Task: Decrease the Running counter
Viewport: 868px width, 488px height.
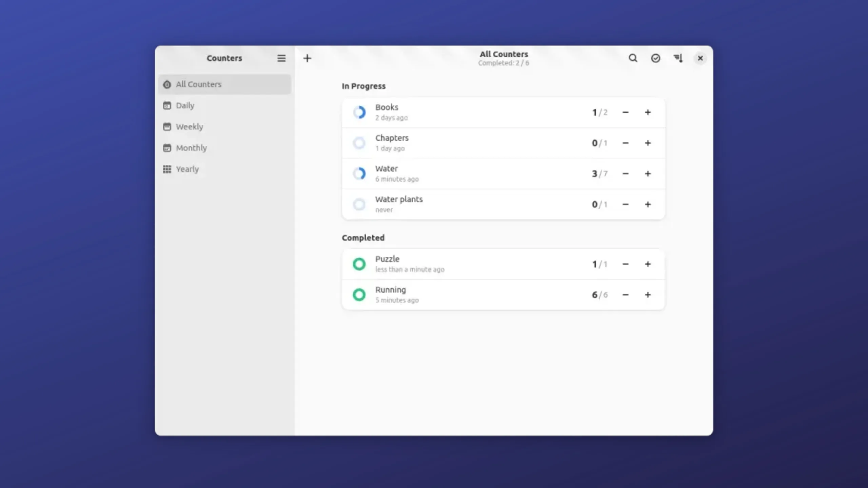Action: tap(626, 295)
